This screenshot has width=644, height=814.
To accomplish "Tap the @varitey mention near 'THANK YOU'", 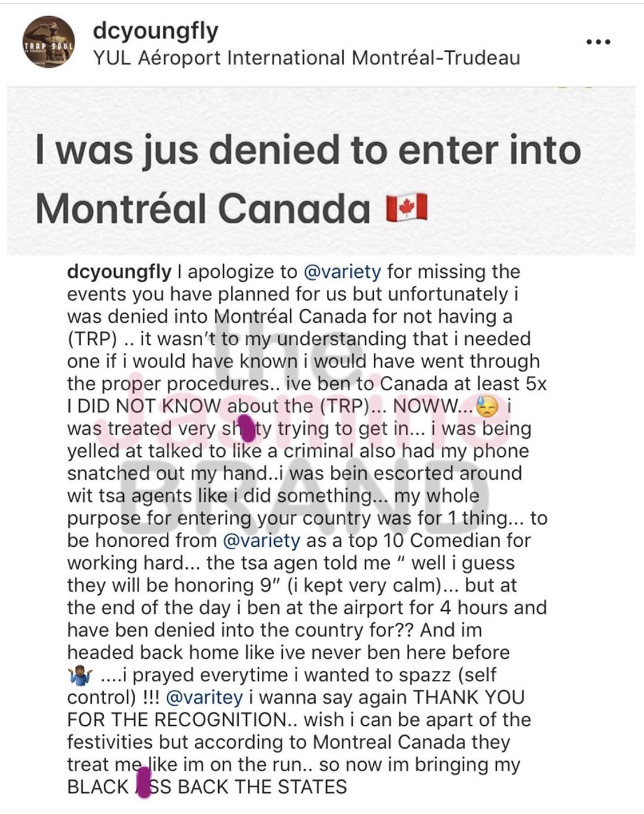I will coord(204,697).
